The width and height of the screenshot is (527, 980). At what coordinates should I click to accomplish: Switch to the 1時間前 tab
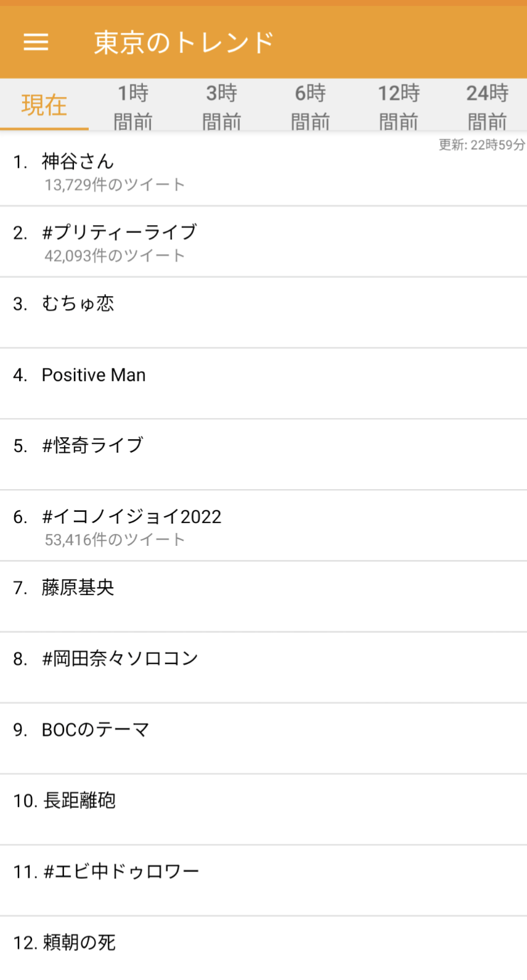coord(133,106)
